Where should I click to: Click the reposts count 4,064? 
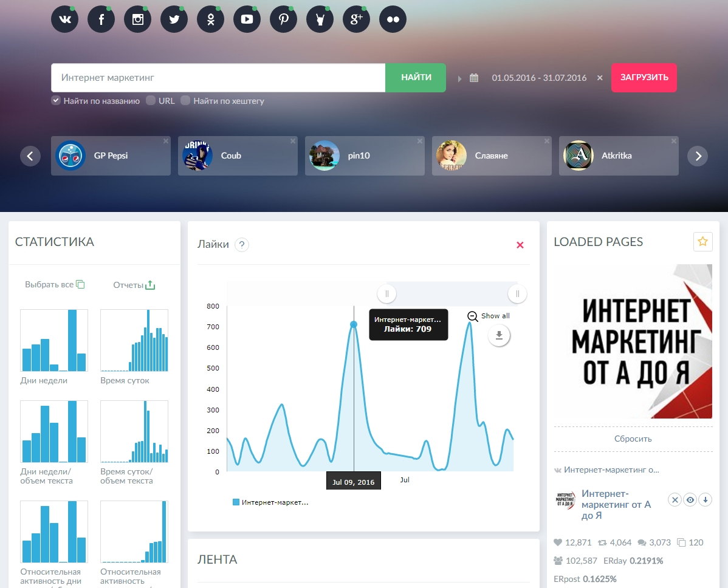pos(615,542)
